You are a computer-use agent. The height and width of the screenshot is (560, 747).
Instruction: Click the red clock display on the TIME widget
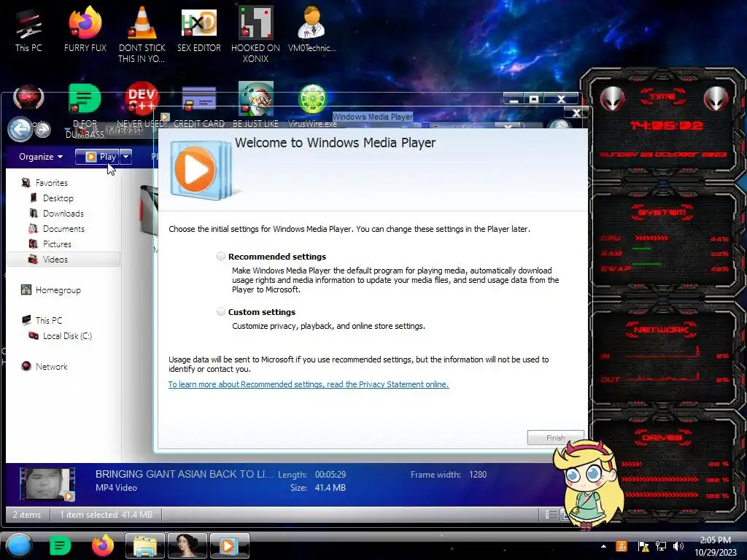pos(666,125)
